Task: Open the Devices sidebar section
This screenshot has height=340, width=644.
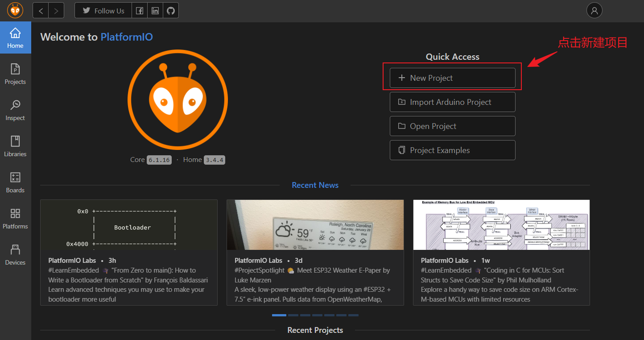Action: (15, 255)
